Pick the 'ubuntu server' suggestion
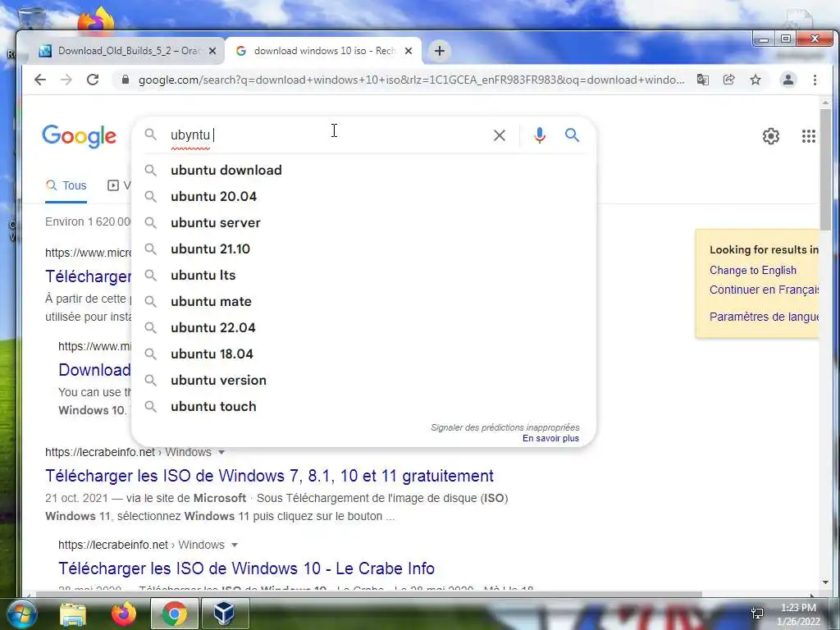The width and height of the screenshot is (840, 630). [363, 223]
